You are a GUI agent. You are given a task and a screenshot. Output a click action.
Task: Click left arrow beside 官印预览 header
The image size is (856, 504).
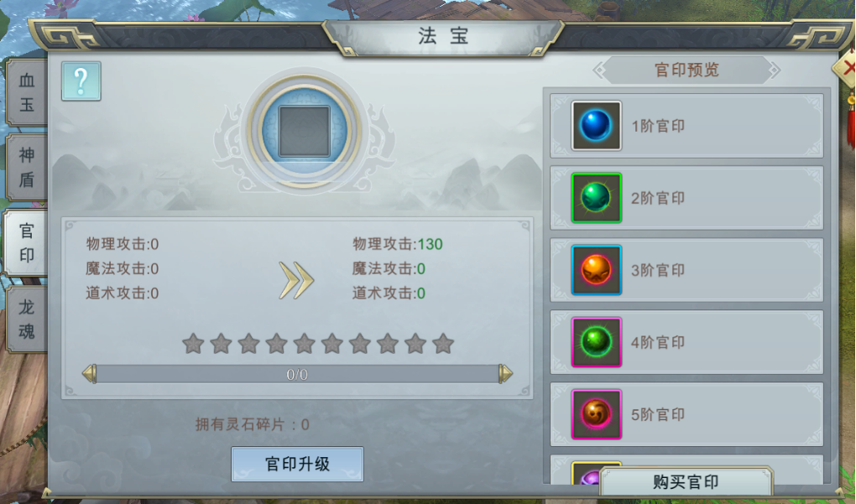click(599, 70)
